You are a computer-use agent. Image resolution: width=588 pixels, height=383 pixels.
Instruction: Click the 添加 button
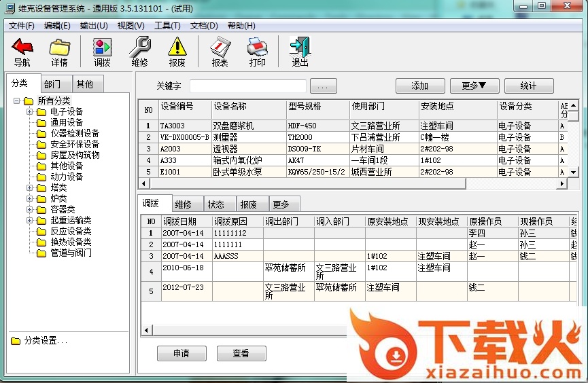(x=419, y=86)
